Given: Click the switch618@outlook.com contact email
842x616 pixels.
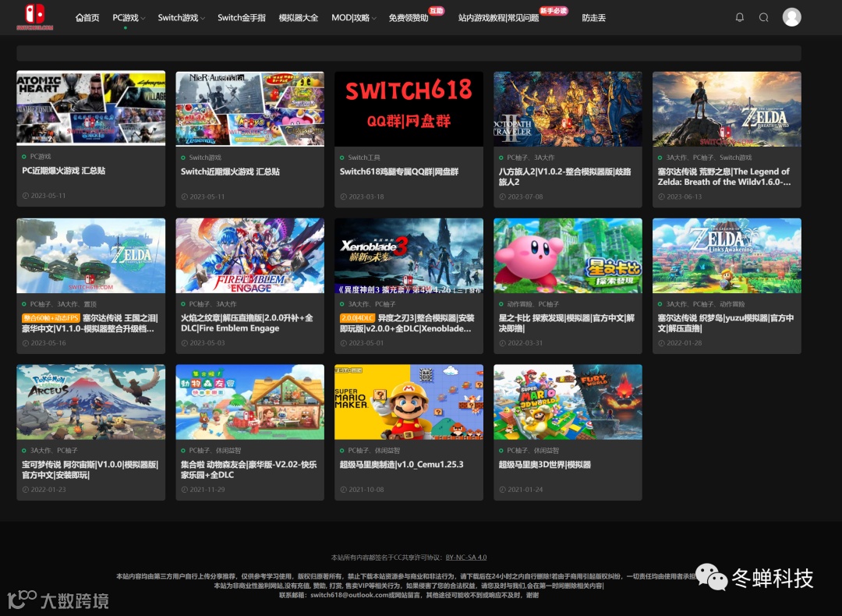Looking at the screenshot, I should pyautogui.click(x=349, y=595).
